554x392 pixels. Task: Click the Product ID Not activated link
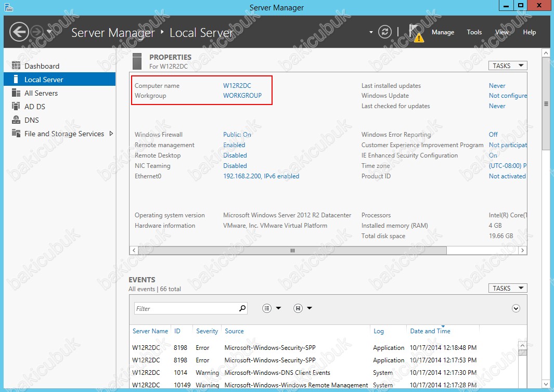point(507,176)
